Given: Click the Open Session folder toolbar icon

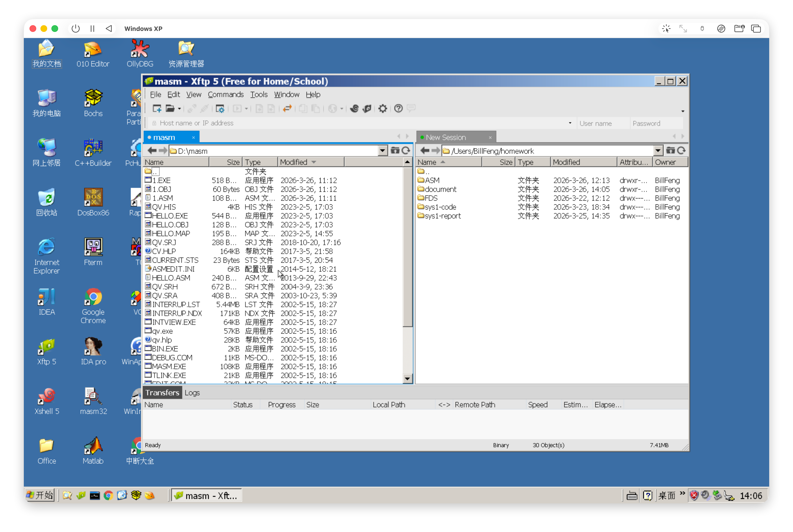Looking at the screenshot, I should [x=170, y=108].
